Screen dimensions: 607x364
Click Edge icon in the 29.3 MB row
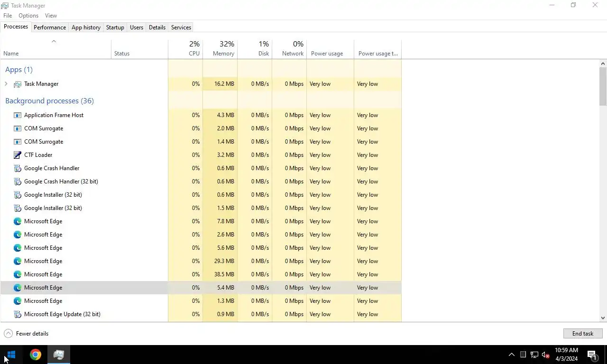click(18, 261)
